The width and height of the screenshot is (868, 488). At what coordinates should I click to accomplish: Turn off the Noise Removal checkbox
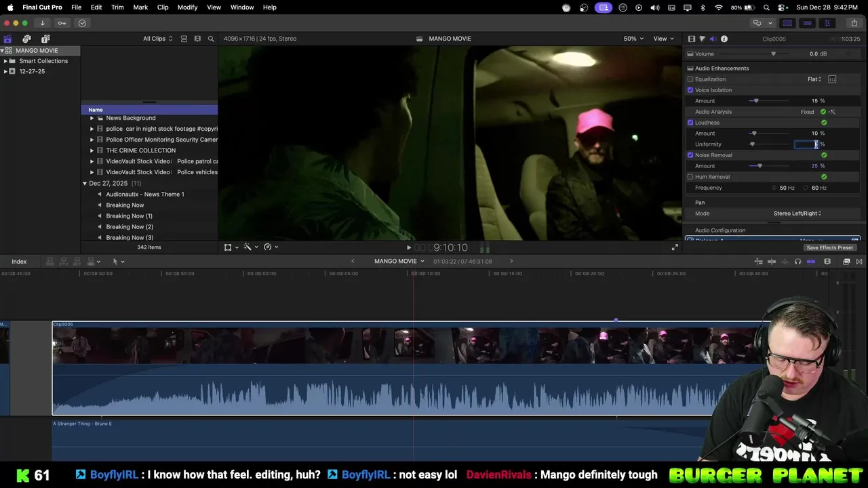(x=690, y=155)
